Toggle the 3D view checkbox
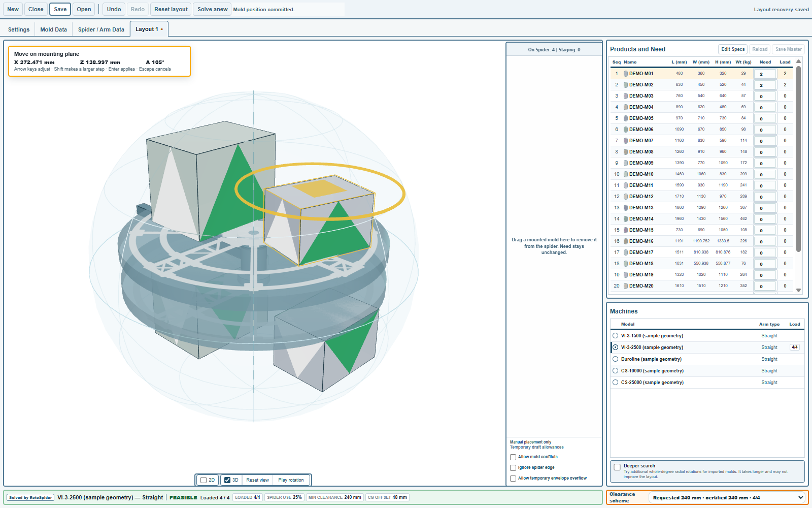 click(x=227, y=480)
